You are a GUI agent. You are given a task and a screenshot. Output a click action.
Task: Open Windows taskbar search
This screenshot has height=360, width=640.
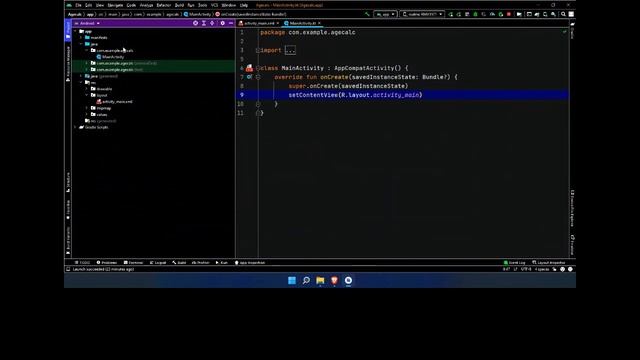[306, 280]
